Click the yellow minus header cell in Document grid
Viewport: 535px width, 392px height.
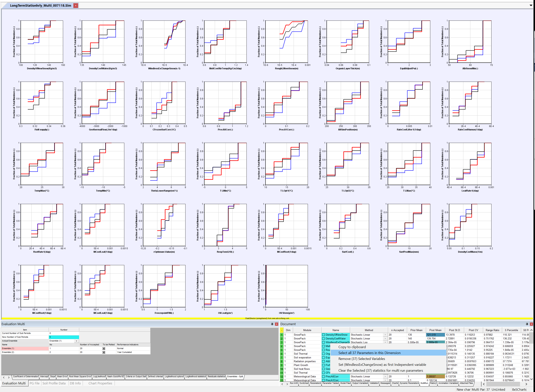tap(282, 330)
